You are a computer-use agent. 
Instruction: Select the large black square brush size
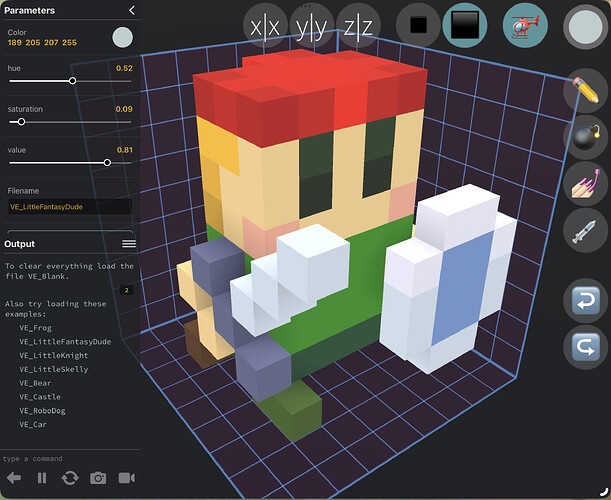pos(464,26)
